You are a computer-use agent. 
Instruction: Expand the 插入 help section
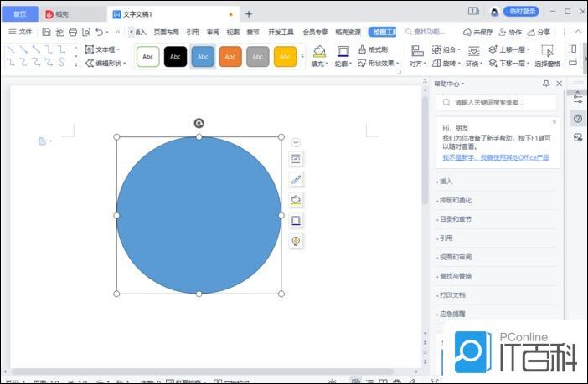pyautogui.click(x=446, y=181)
